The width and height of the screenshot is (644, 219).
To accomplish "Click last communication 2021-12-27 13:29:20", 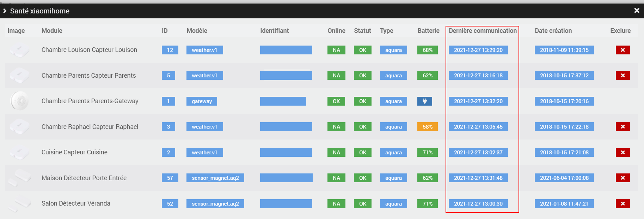I will 478,50.
